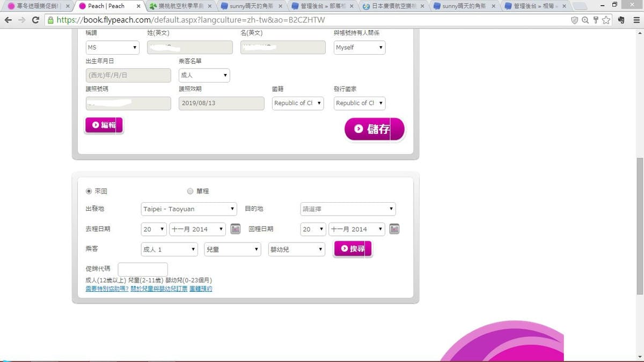This screenshot has height=362, width=644.
Task: Click the zoom magnifier icon in address bar
Action: tap(585, 20)
